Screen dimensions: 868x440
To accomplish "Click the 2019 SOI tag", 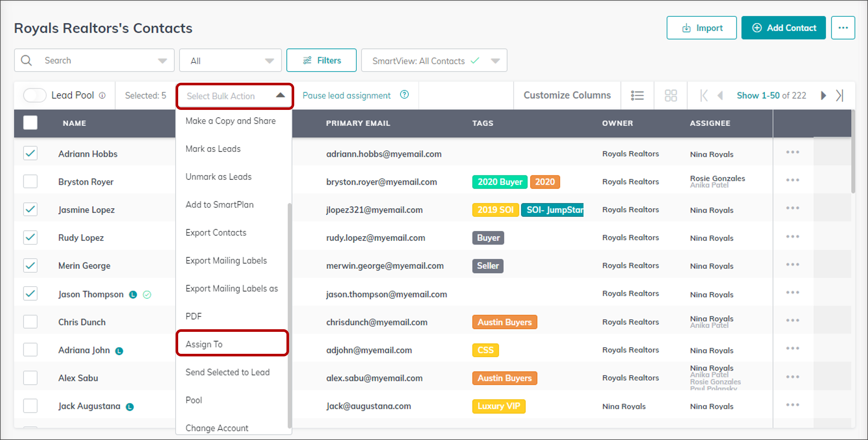I will pos(495,210).
